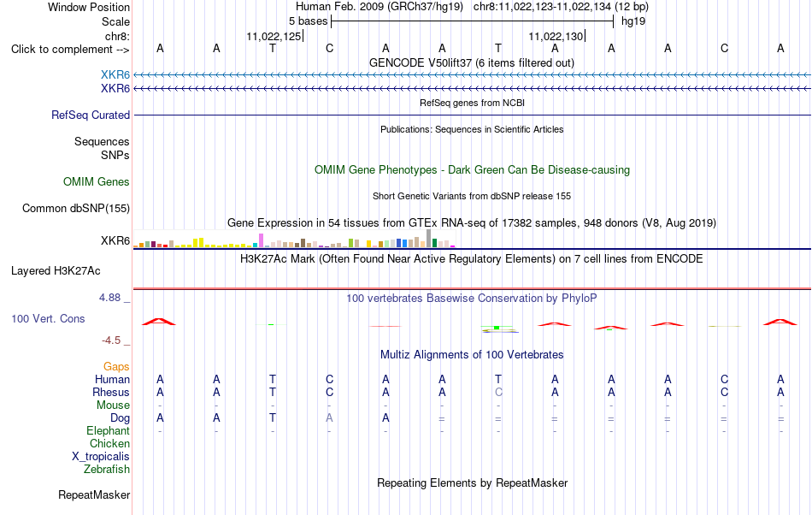Viewport: 812px width, 515px height.
Task: Click the '5 bases' scale bar label
Action: [308, 21]
